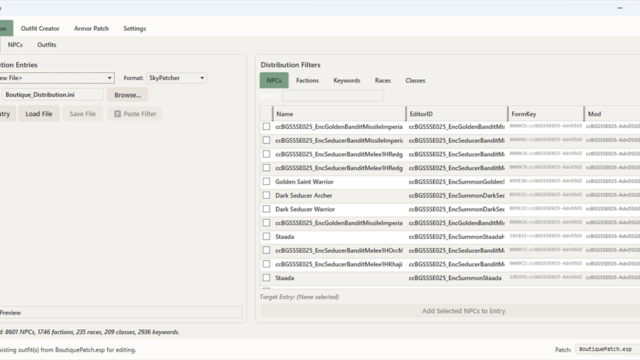Check the first EncGoldenBanditMissileImperial checkbox
Image resolution: width=640 pixels, height=360 pixels.
click(267, 127)
